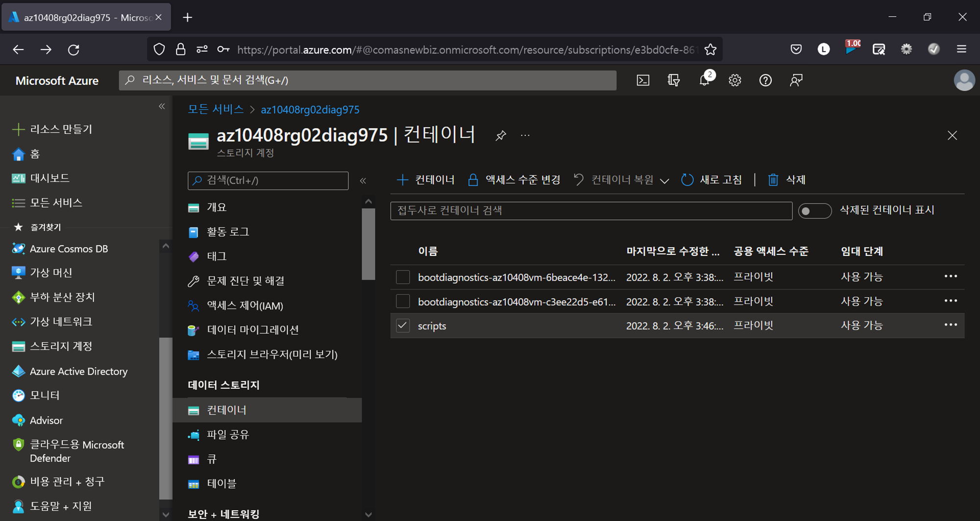Screen dimensions: 980x521
Task: Open portal settings gear icon
Action: click(735, 80)
